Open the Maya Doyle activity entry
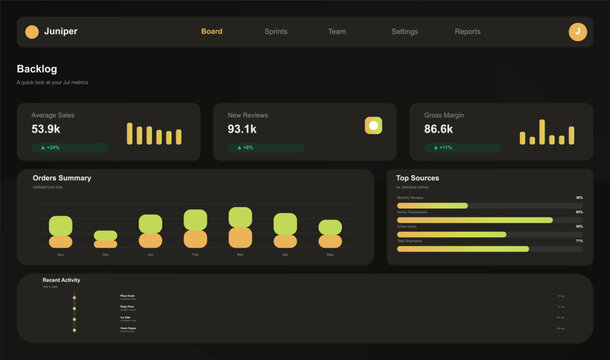This screenshot has width=610, height=360. [x=128, y=297]
